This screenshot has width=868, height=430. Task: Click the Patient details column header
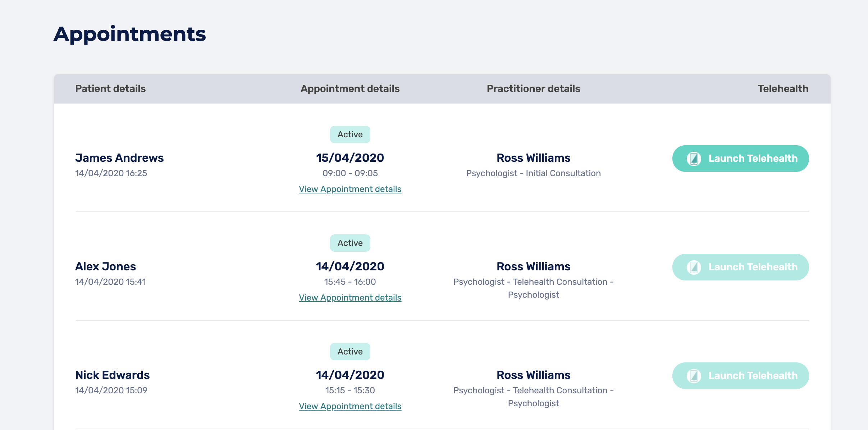point(110,89)
